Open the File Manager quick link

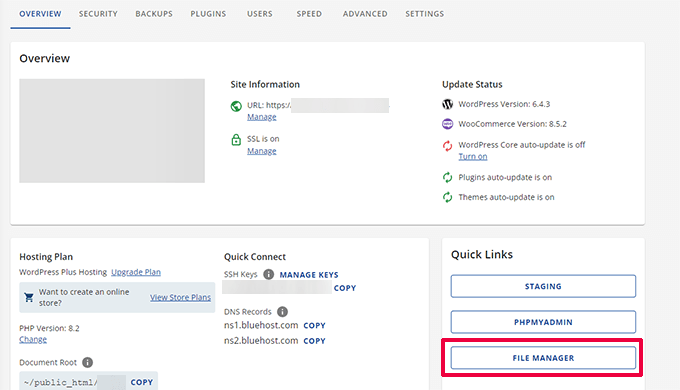click(x=543, y=358)
